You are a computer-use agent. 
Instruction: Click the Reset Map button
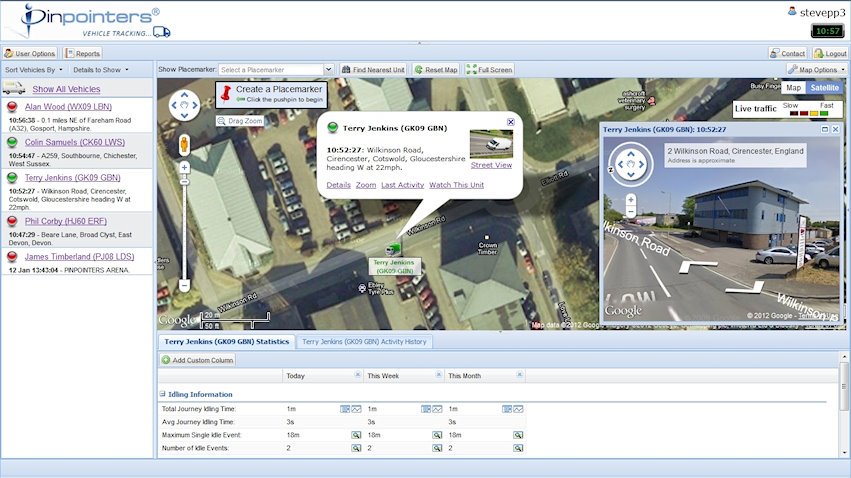pyautogui.click(x=436, y=69)
